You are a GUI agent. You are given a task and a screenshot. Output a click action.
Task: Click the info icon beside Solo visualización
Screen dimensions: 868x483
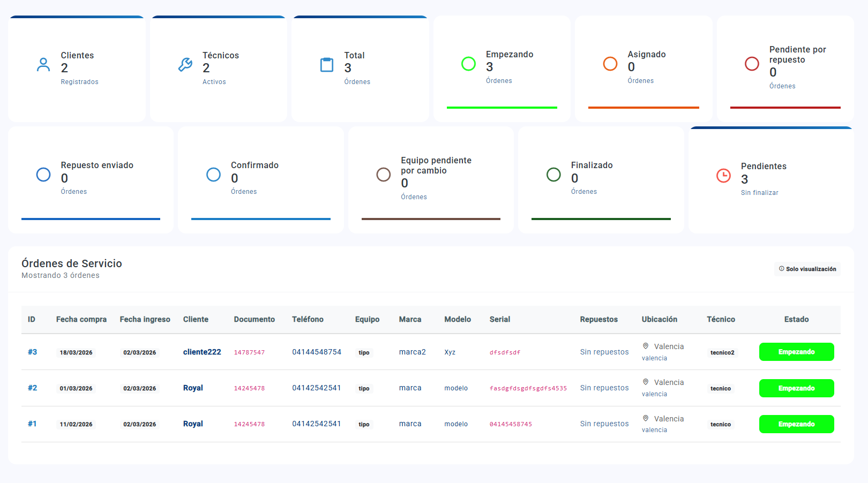(782, 269)
